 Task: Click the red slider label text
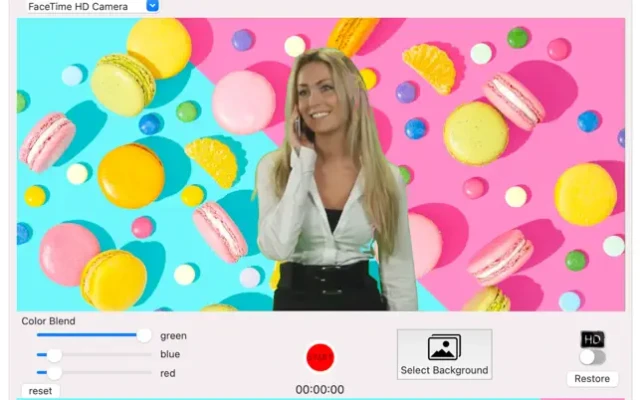pyautogui.click(x=168, y=373)
